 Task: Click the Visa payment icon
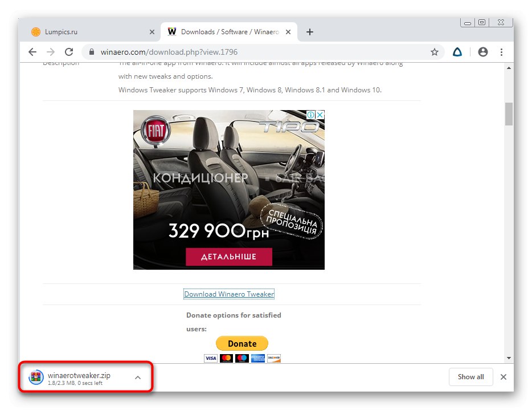click(210, 358)
